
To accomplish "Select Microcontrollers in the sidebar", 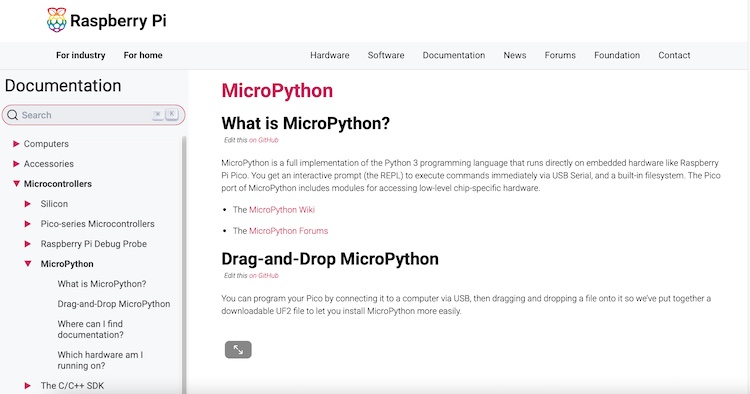I will (x=58, y=184).
